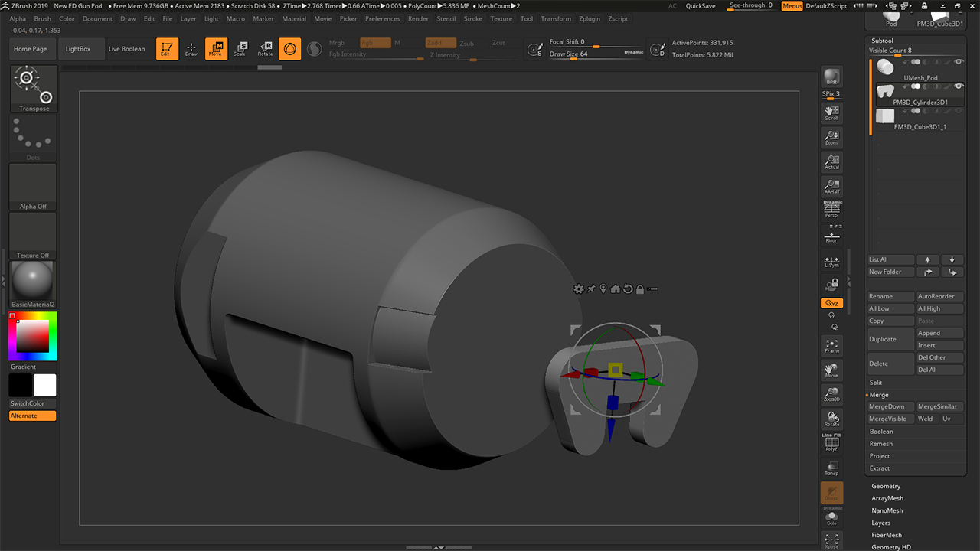The image size is (980, 551).
Task: Toggle the Alternate button
Action: [x=33, y=416]
